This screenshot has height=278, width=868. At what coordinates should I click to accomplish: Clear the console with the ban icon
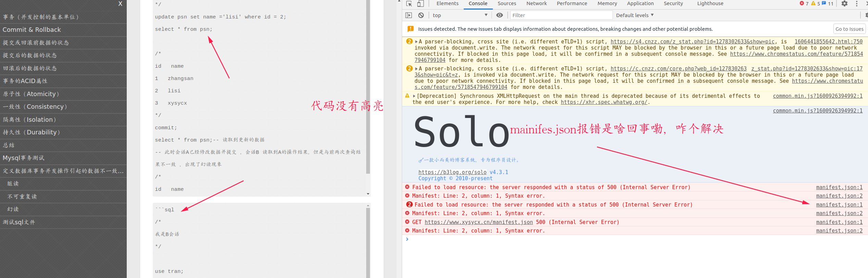point(421,15)
